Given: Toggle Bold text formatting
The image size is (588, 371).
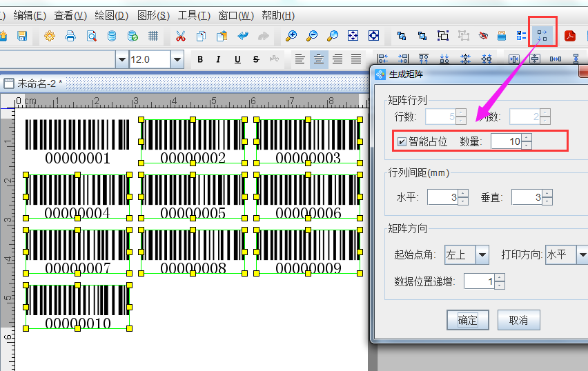Looking at the screenshot, I should [200, 59].
